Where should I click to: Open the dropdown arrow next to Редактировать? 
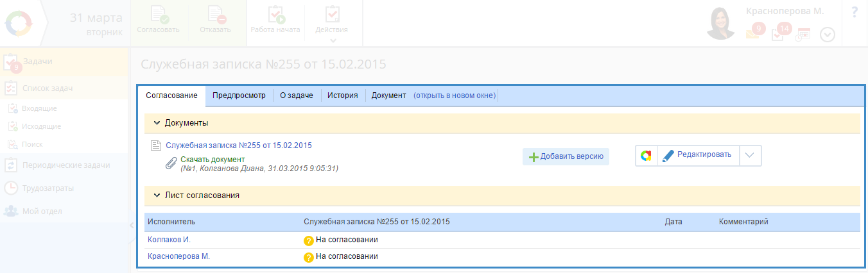point(751,155)
